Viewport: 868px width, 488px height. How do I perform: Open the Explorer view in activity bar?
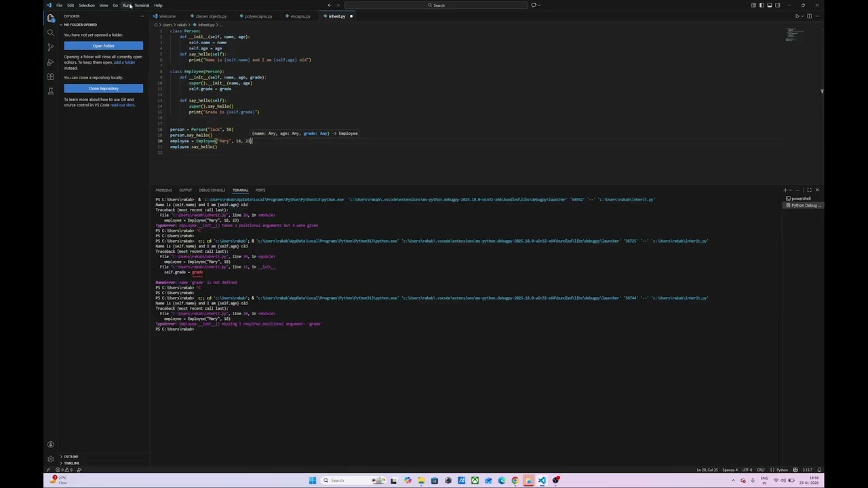pos(50,18)
